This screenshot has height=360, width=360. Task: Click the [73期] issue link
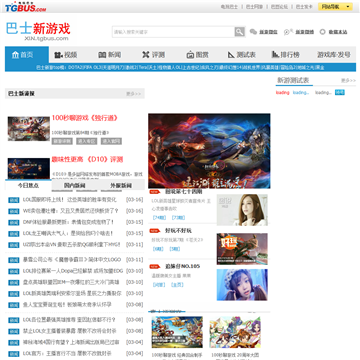pos(178,218)
